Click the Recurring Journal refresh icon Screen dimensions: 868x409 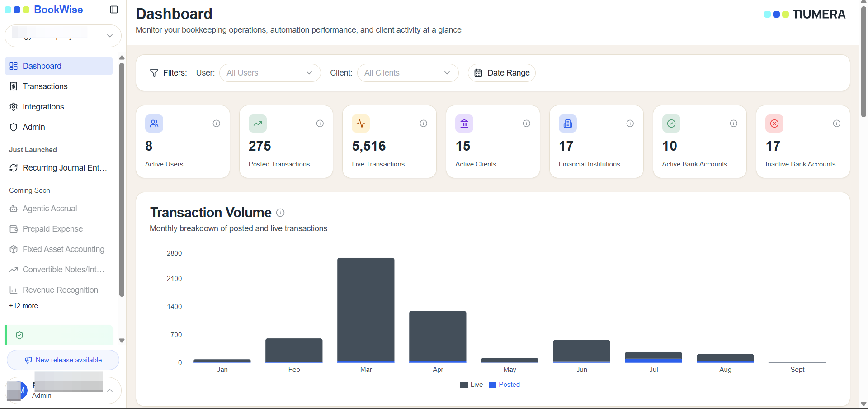14,168
